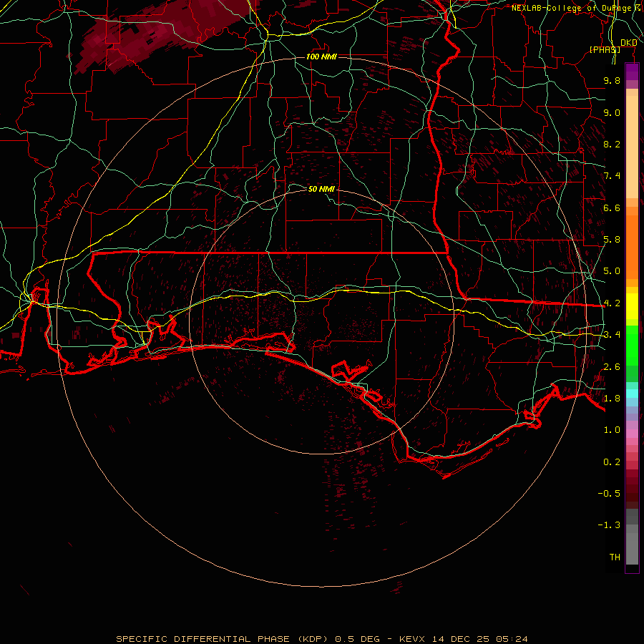This screenshot has width=644, height=644.
Task: Click the 8.2 value on the color scale
Action: 612,144
